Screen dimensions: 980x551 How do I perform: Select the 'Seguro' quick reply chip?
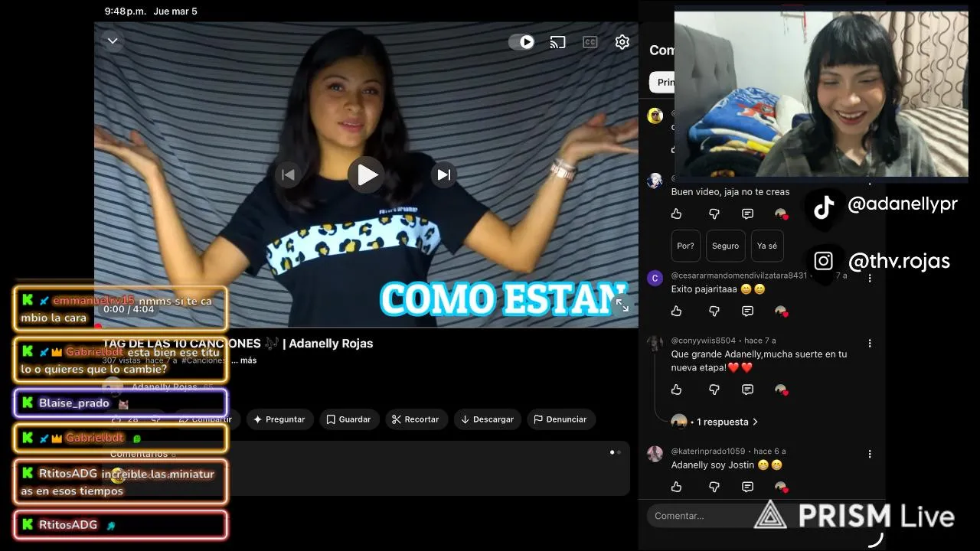click(725, 246)
